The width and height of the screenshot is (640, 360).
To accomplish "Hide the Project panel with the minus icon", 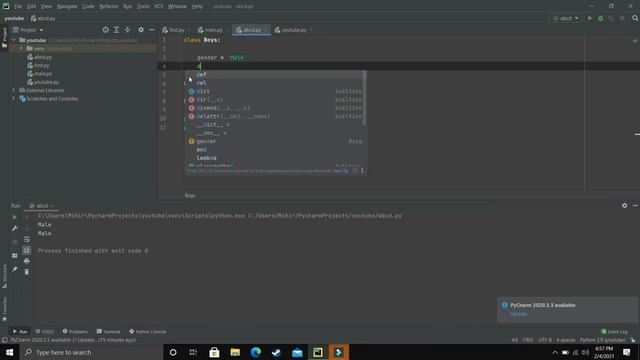I will point(152,30).
